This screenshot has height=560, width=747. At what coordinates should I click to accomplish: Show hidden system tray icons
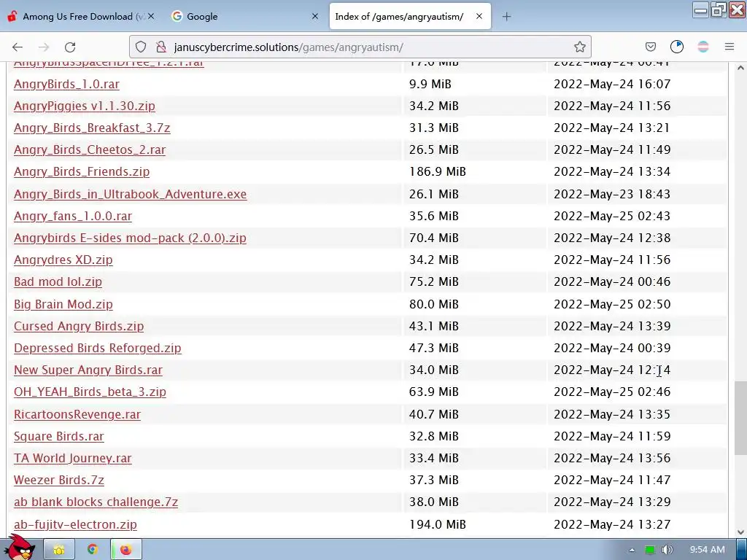click(x=632, y=550)
